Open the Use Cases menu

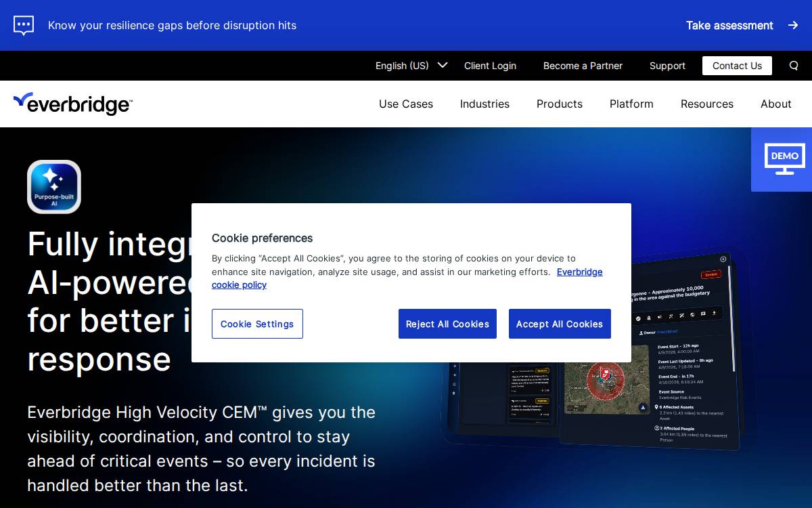tap(406, 104)
